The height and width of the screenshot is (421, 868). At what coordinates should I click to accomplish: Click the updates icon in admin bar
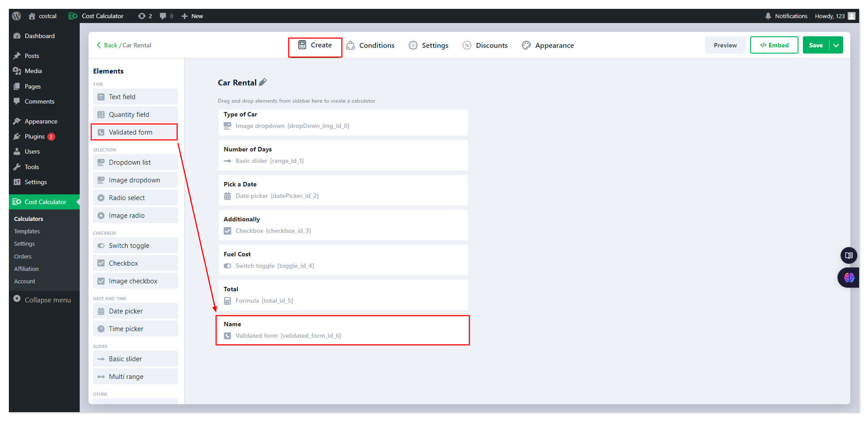pyautogui.click(x=142, y=16)
